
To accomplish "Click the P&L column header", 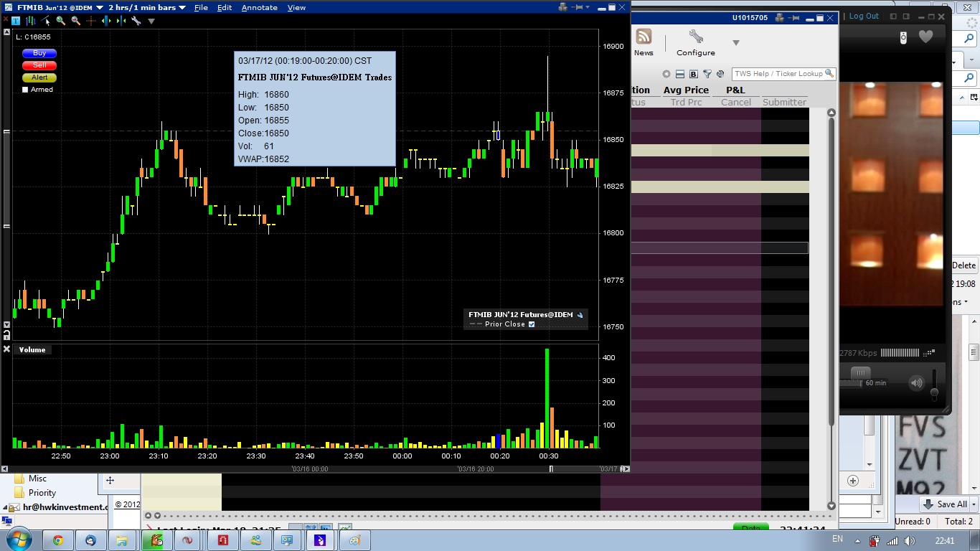I will coord(735,90).
